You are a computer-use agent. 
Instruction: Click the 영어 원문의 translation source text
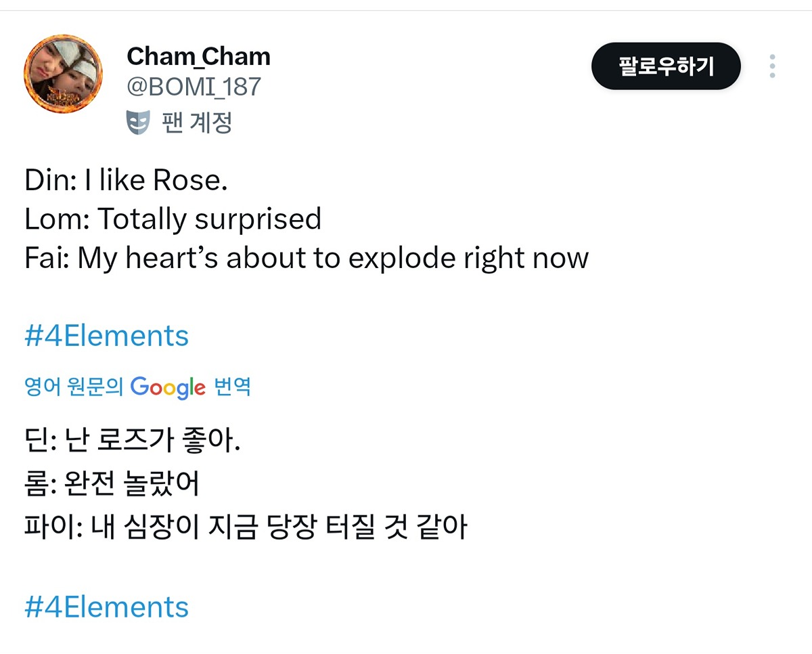[74, 387]
